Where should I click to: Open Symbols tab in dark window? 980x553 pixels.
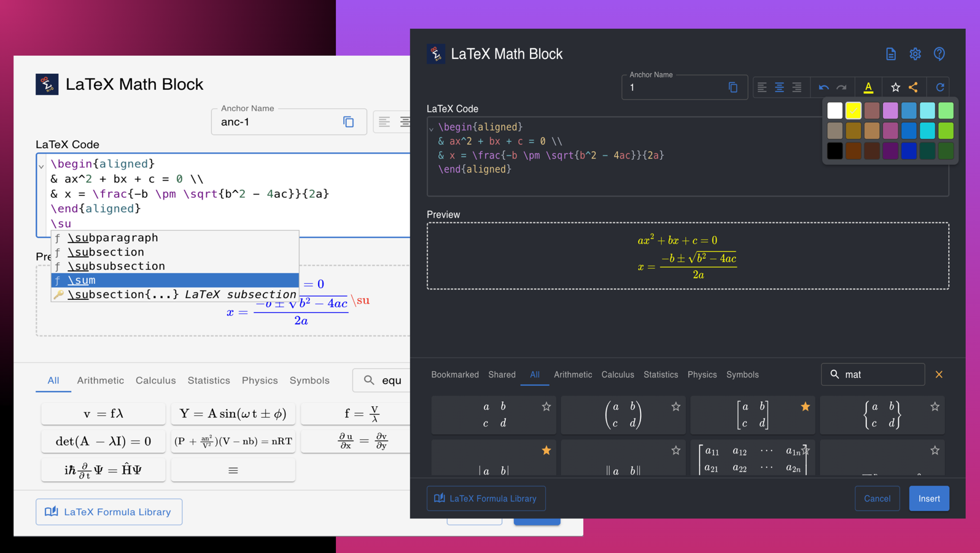(x=742, y=374)
